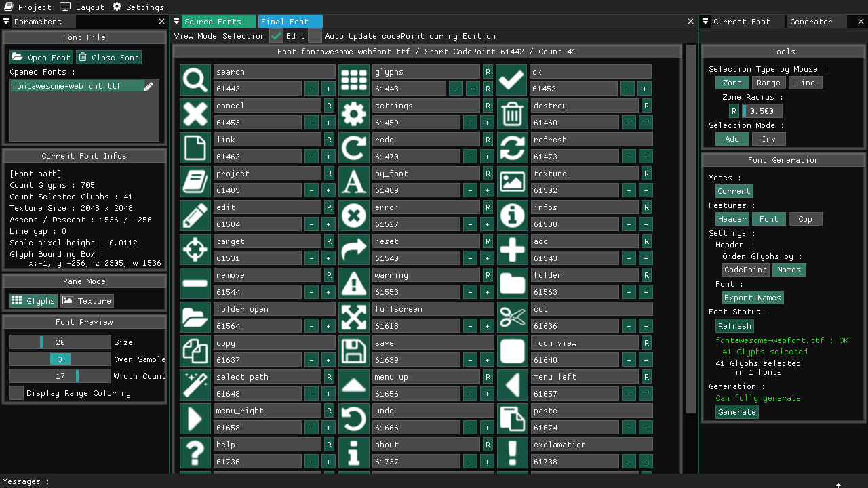Switch to the Generator tab
The width and height of the screenshot is (868, 488).
click(810, 22)
